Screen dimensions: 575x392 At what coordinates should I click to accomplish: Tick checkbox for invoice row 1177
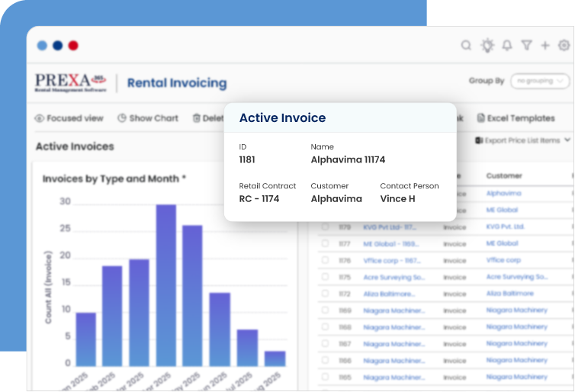[325, 243]
